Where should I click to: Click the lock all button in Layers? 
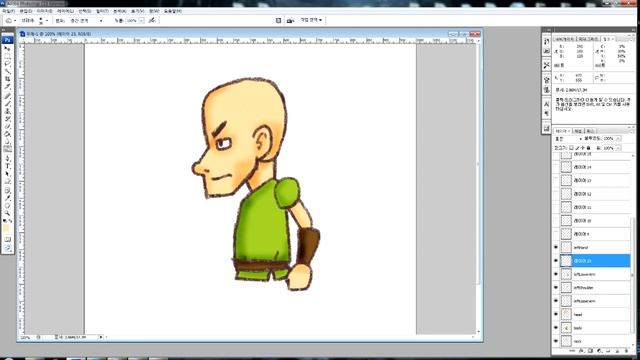click(x=588, y=148)
